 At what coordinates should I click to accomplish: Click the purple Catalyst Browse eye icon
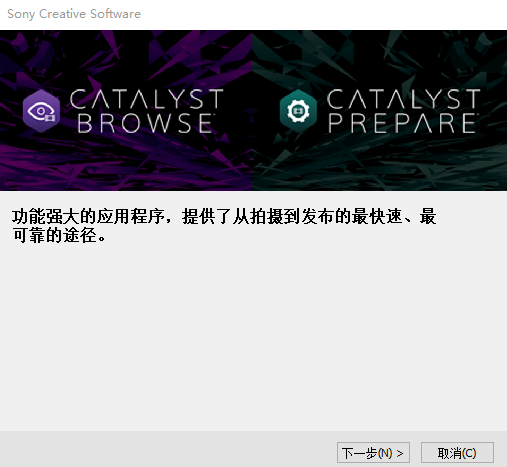coord(41,111)
